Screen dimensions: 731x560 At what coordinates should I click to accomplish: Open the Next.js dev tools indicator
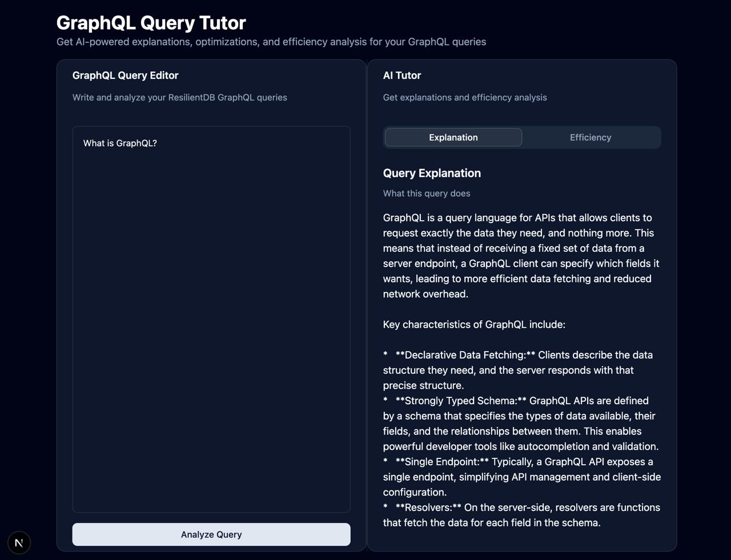tap(19, 543)
